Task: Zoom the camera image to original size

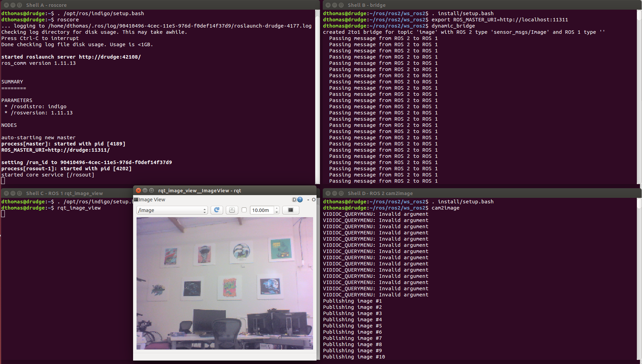Action: (232, 210)
